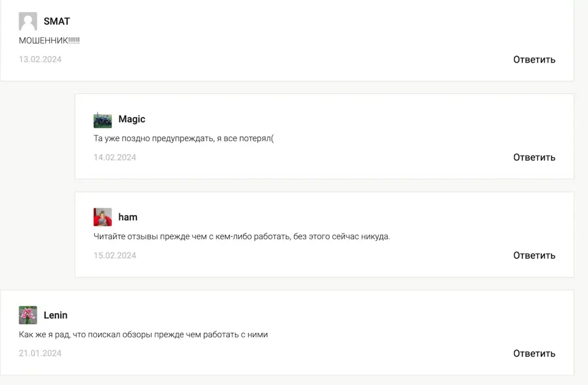Click the date 13.02.2024
The image size is (588, 385).
[40, 59]
